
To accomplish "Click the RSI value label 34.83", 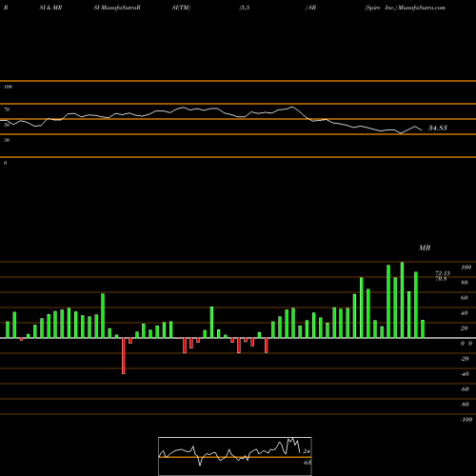I will (438, 128).
